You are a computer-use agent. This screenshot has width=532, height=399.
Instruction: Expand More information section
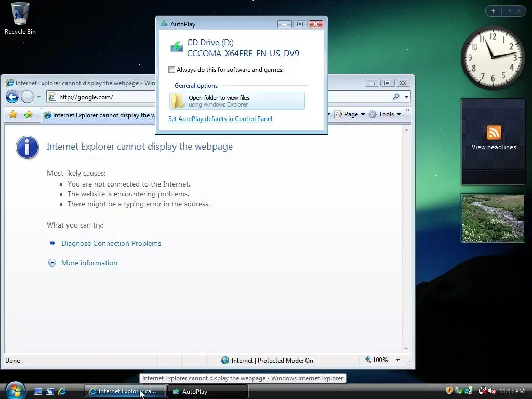click(89, 263)
